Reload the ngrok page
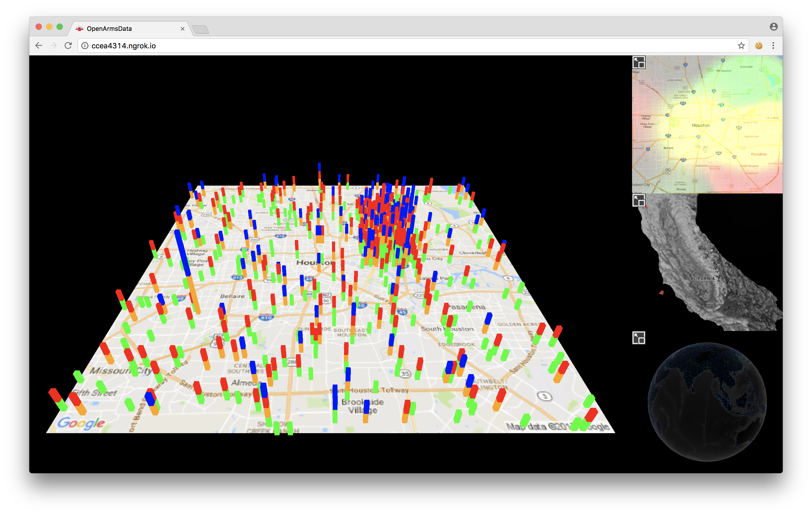The height and width of the screenshot is (515, 812). pyautogui.click(x=68, y=45)
